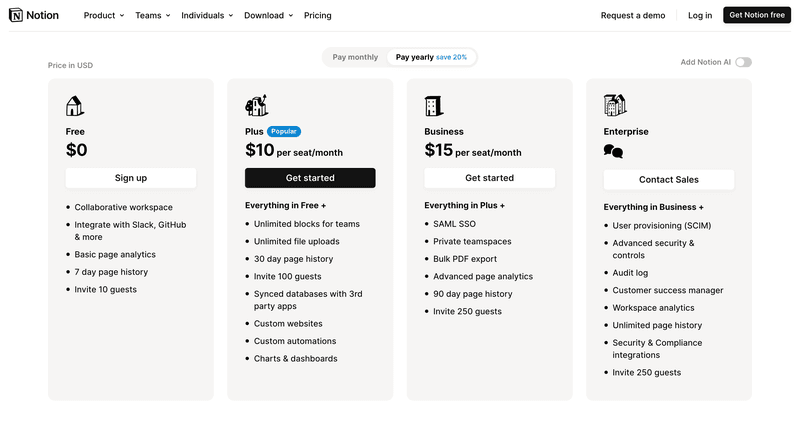Screen dimensions: 800x427
Task: Expand the Product dropdown menu
Action: coord(104,16)
